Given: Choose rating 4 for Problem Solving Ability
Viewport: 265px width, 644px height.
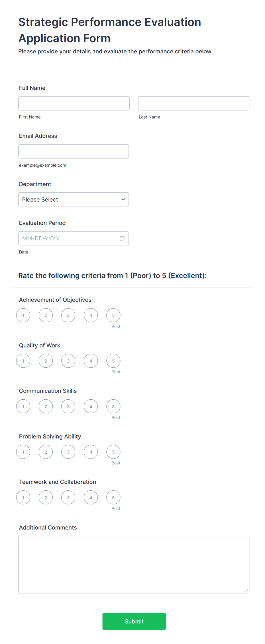Looking at the screenshot, I should [91, 452].
